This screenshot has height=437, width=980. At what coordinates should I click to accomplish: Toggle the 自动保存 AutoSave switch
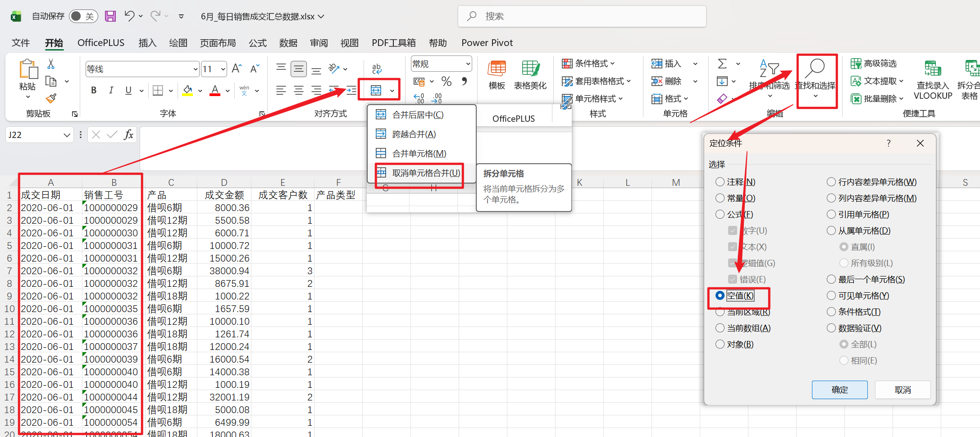coord(83,15)
